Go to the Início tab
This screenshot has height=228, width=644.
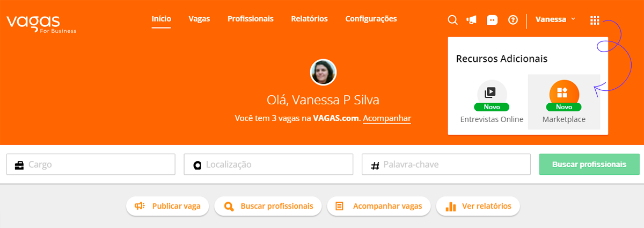[x=162, y=19]
